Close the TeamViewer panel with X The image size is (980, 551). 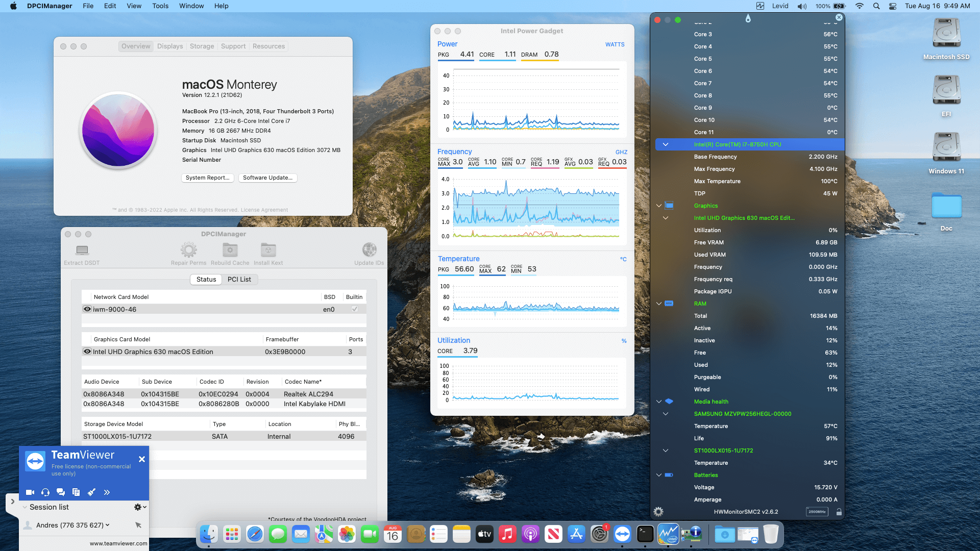click(x=142, y=459)
